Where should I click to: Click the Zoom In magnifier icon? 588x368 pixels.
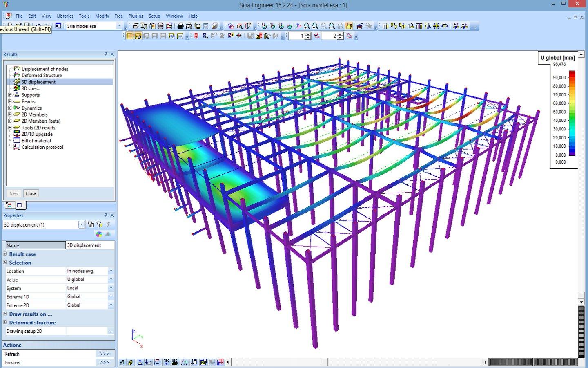306,26
